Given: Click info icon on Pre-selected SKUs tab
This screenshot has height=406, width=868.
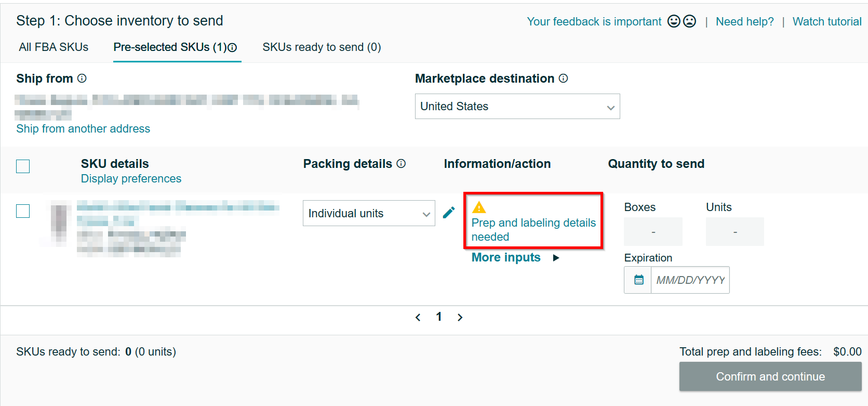Looking at the screenshot, I should click(233, 48).
